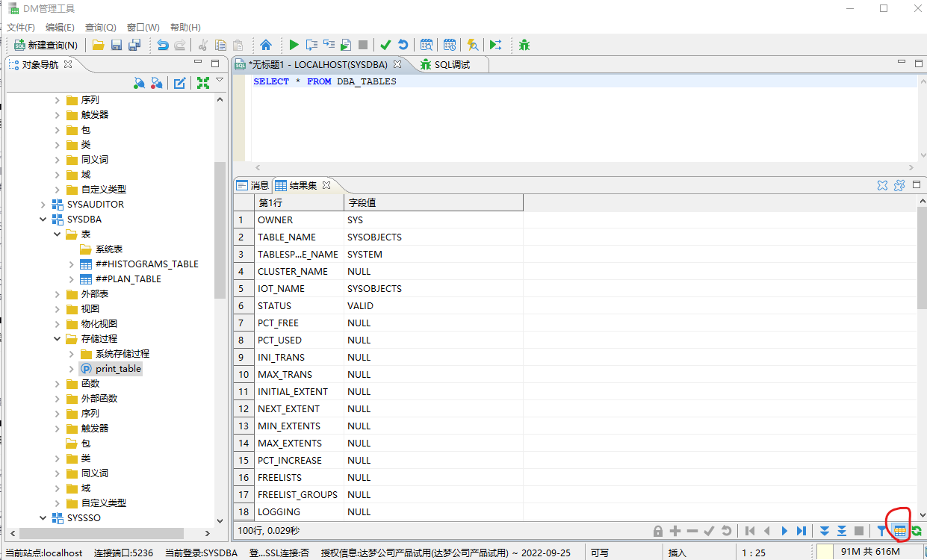The height and width of the screenshot is (560, 927).
Task: Go to next record with blue arrow
Action: 784,531
